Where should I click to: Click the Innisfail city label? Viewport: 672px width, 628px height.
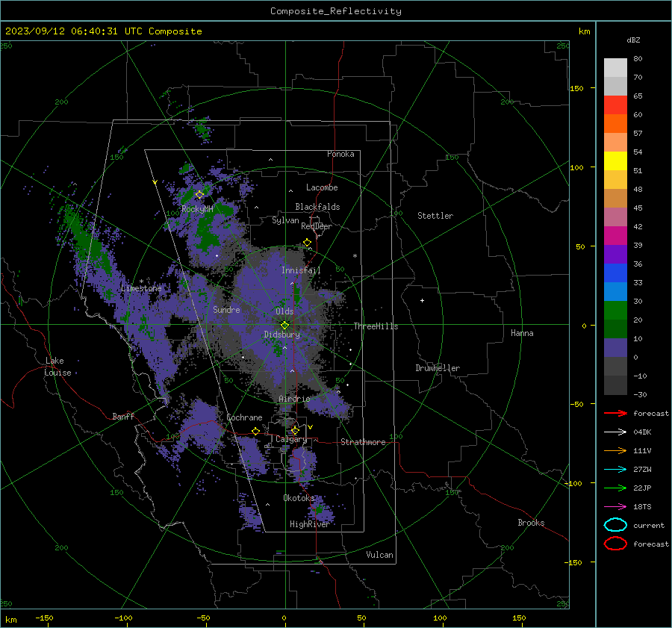point(301,270)
